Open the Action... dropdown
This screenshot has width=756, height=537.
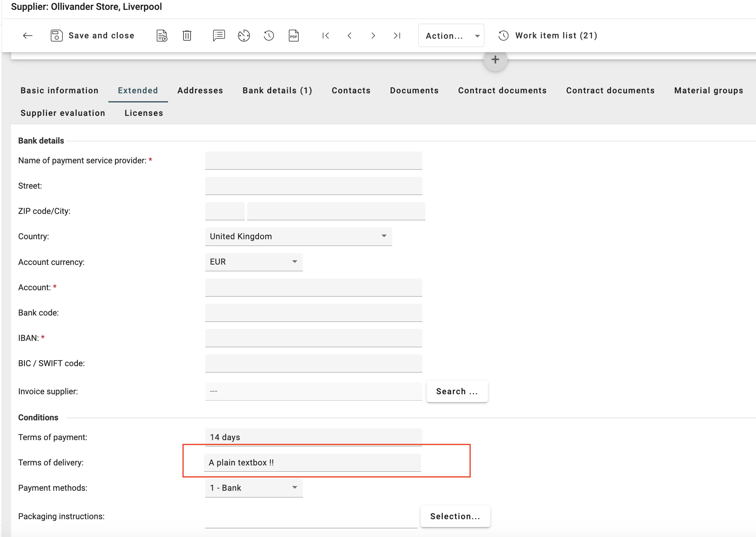451,36
